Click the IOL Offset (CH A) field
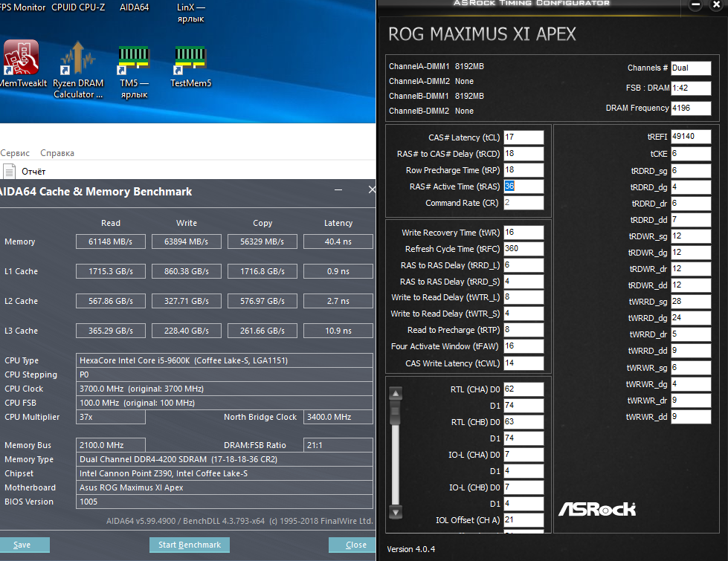The height and width of the screenshot is (561, 728). pyautogui.click(x=524, y=519)
